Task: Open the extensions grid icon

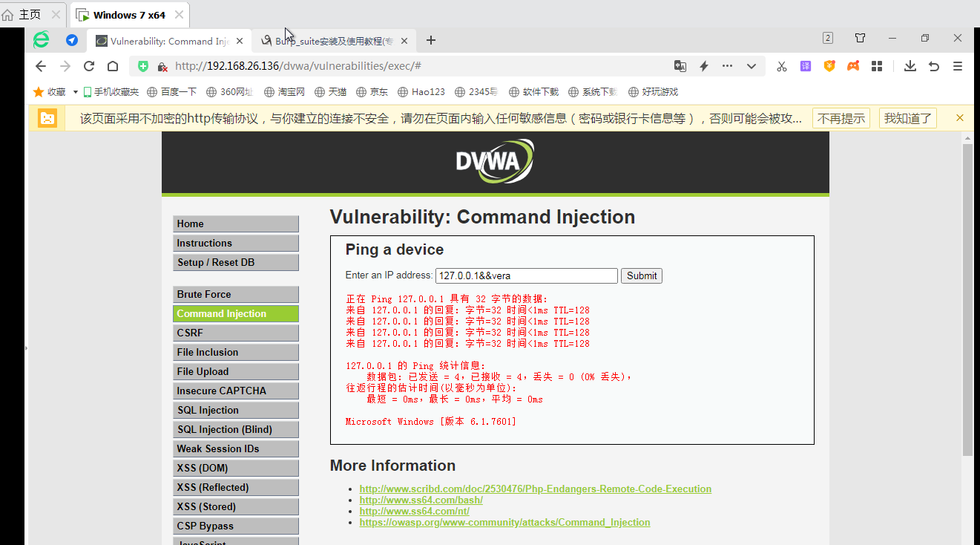Action: click(877, 66)
